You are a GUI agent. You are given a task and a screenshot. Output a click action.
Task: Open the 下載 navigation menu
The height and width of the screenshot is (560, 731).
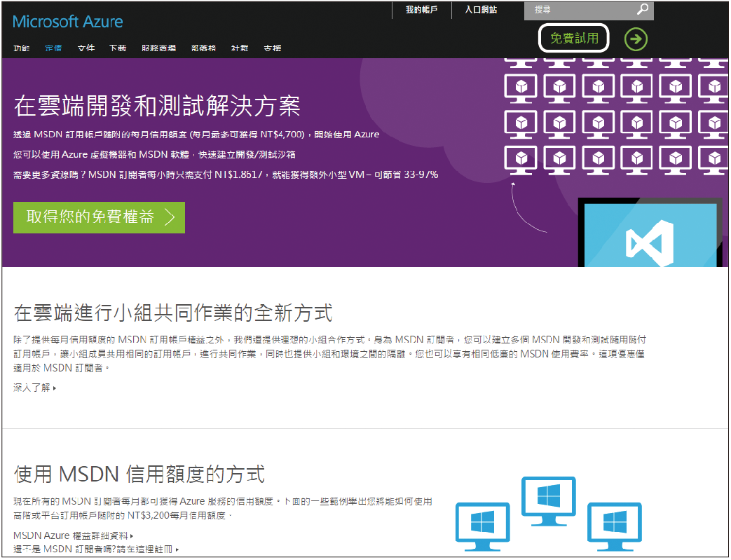tap(118, 48)
